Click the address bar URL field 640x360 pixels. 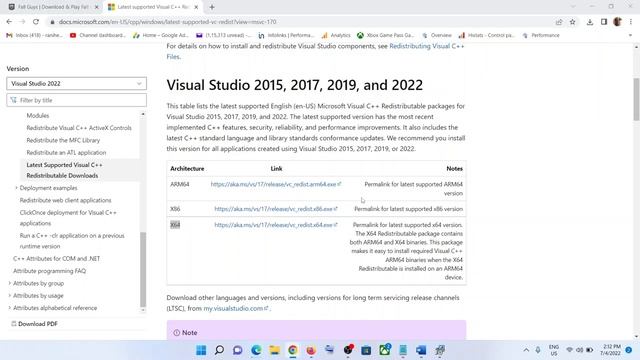click(x=302, y=22)
